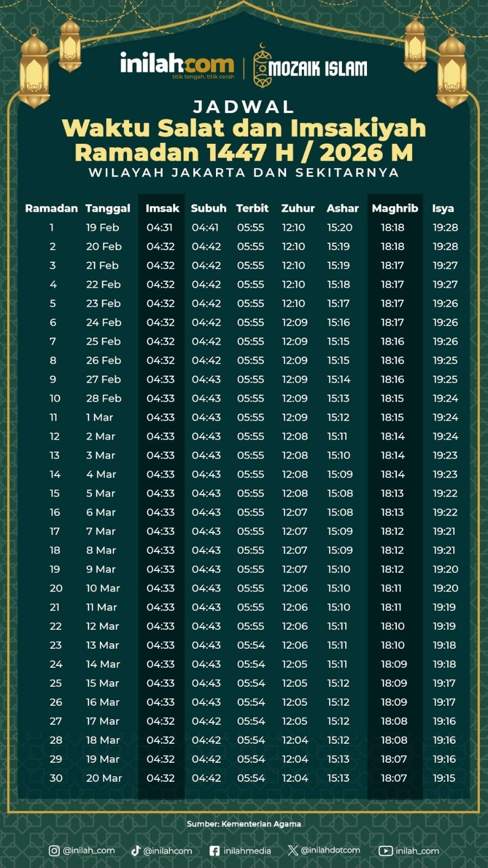Click the Isya column header
Image resolution: width=488 pixels, height=868 pixels.
coord(443,208)
